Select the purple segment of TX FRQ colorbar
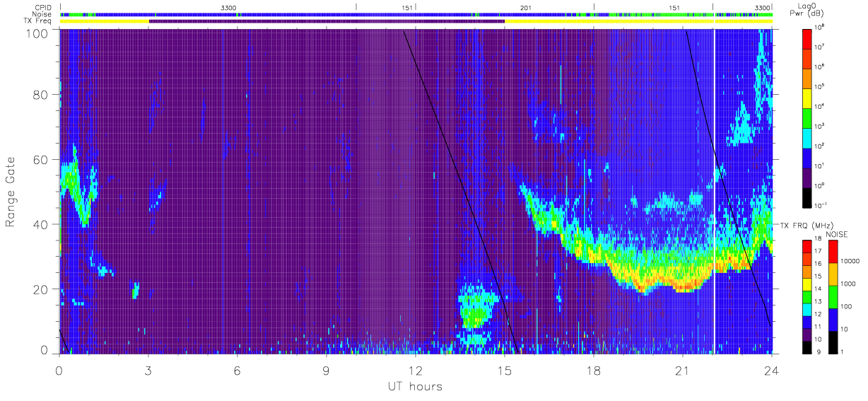868x401 pixels. coord(808,334)
